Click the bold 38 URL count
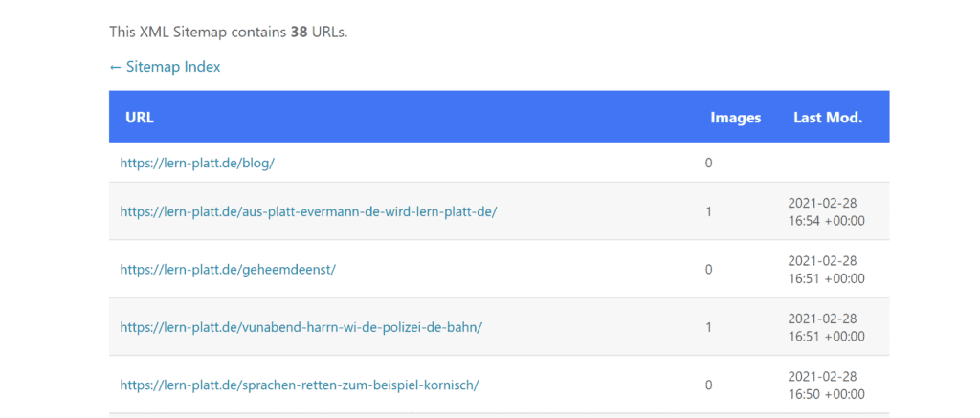Image resolution: width=980 pixels, height=418 pixels. tap(299, 32)
